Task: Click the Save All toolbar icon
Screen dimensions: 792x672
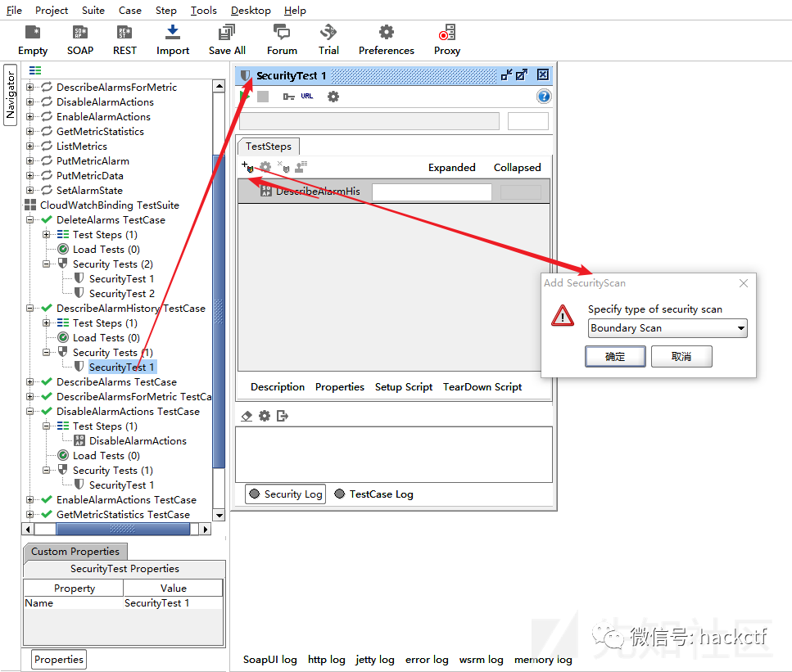Action: tap(227, 40)
